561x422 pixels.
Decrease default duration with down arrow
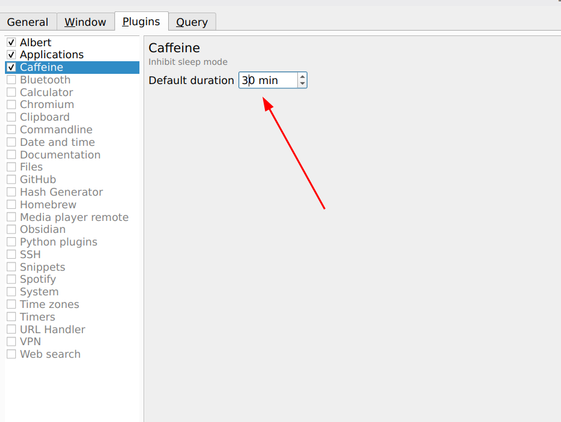pyautogui.click(x=302, y=84)
